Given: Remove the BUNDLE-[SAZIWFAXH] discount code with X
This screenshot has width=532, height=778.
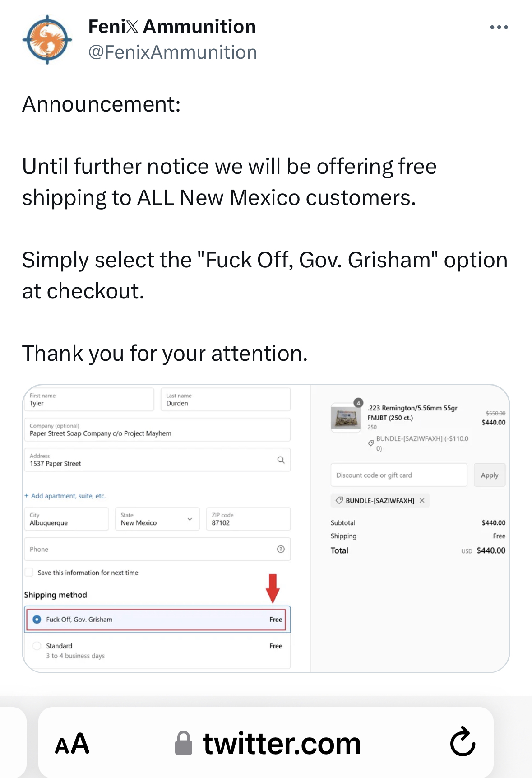Looking at the screenshot, I should (422, 500).
